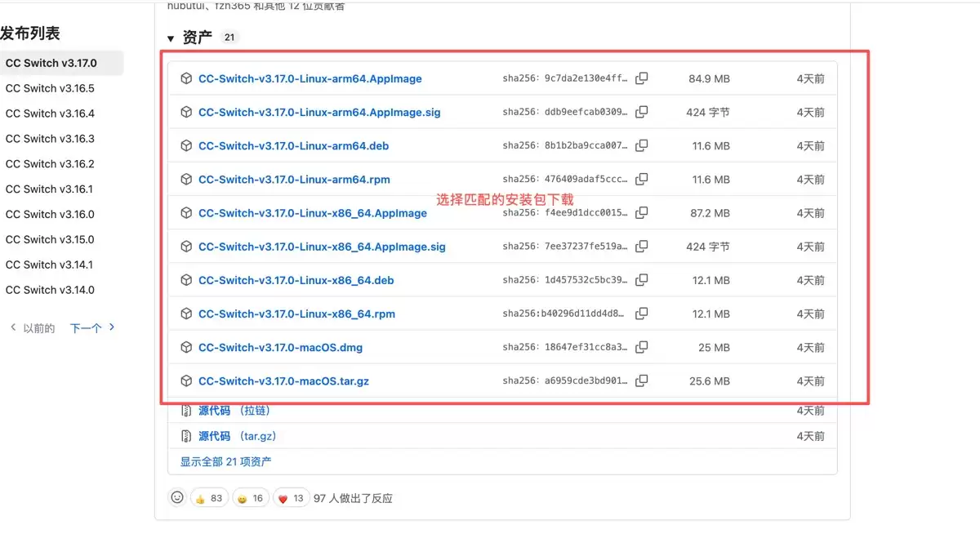Click package icon beside Linux-arm64.deb
980x543 pixels.
tap(186, 145)
